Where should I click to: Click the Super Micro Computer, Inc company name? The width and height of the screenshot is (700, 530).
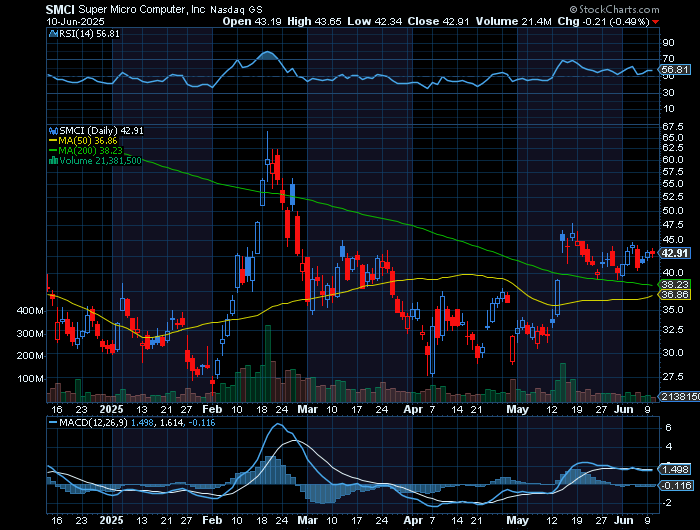click(143, 9)
